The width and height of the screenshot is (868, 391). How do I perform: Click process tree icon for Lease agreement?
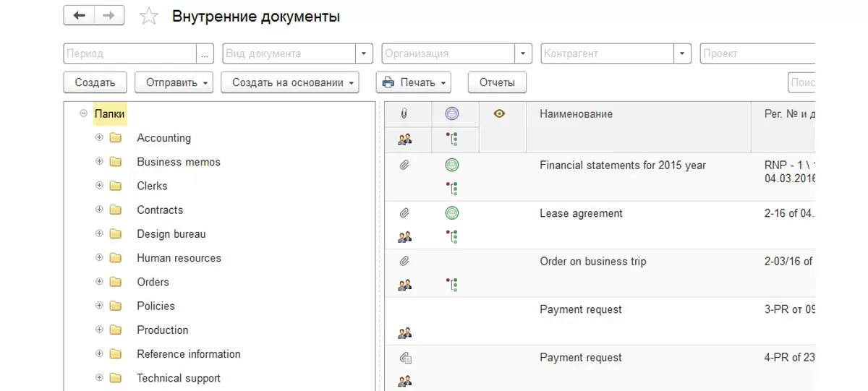452,236
